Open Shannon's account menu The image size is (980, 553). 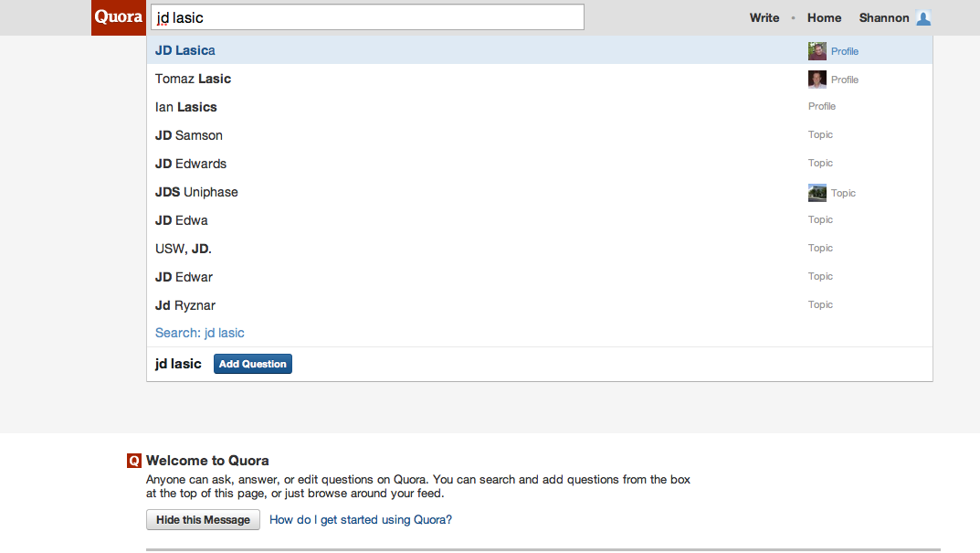pos(883,17)
